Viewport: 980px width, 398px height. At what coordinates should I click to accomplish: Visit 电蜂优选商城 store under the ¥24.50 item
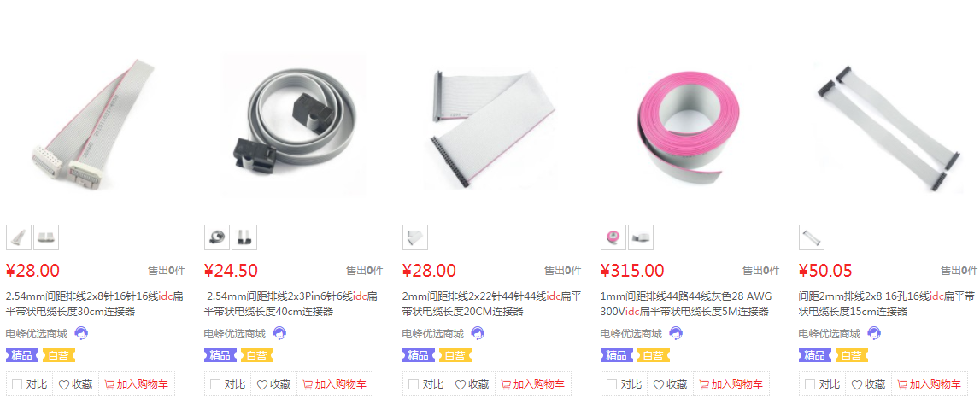[x=234, y=334]
